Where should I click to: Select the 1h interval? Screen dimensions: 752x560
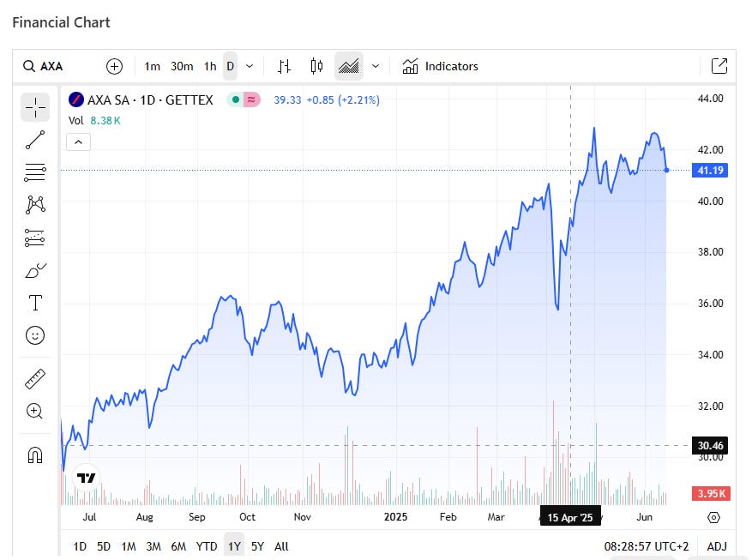coord(210,66)
